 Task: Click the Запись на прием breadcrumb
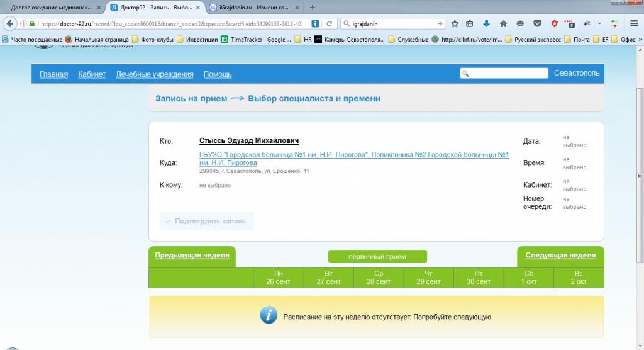point(191,99)
